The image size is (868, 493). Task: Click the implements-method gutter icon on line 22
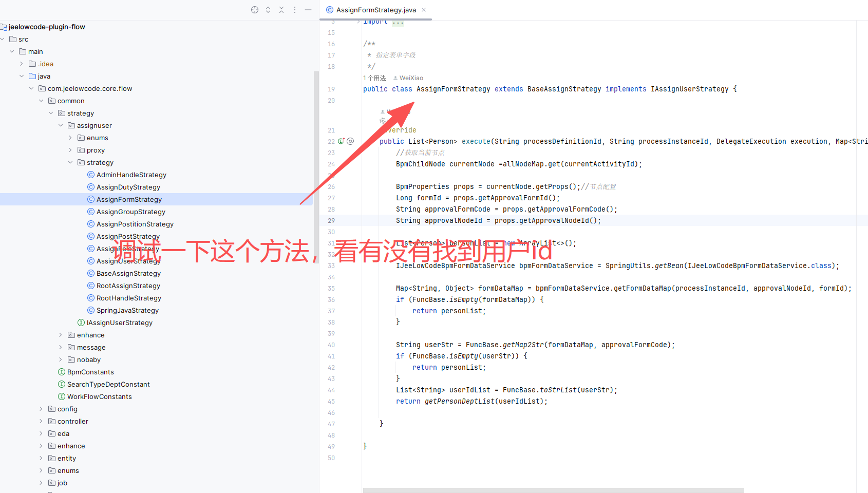341,141
